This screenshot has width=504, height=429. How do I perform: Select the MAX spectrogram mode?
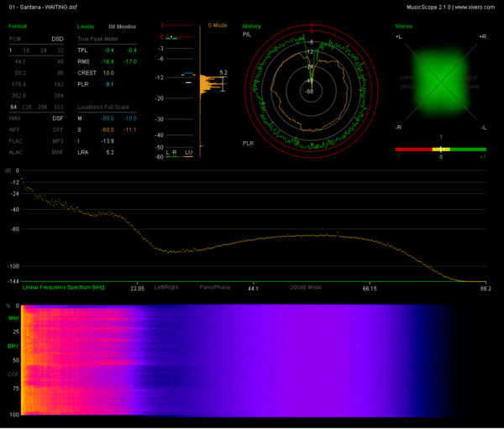click(13, 318)
